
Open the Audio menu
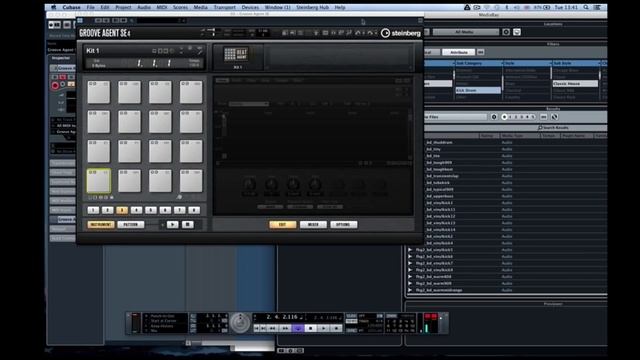pyautogui.click(x=144, y=7)
